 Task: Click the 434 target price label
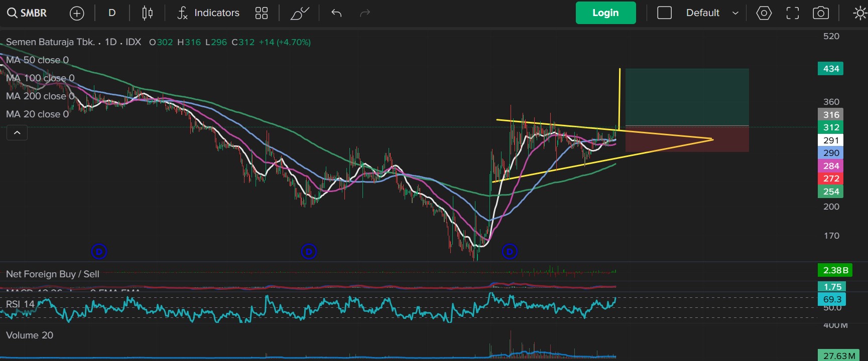tap(830, 69)
